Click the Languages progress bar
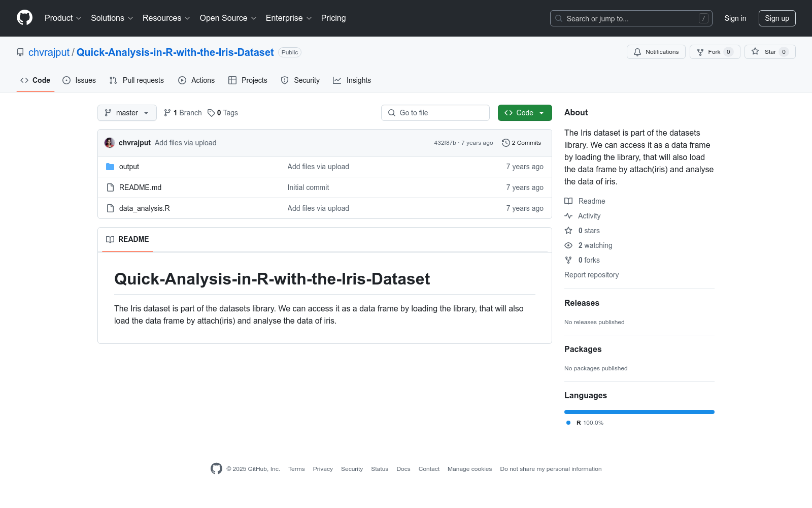Image resolution: width=812 pixels, height=508 pixels. coord(639,412)
